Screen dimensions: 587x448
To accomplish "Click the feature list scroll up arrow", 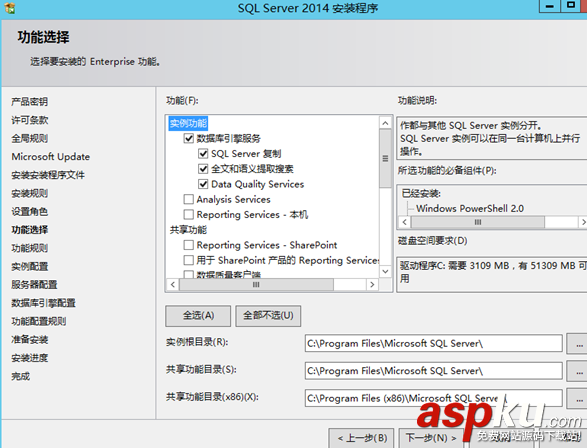I will (385, 123).
